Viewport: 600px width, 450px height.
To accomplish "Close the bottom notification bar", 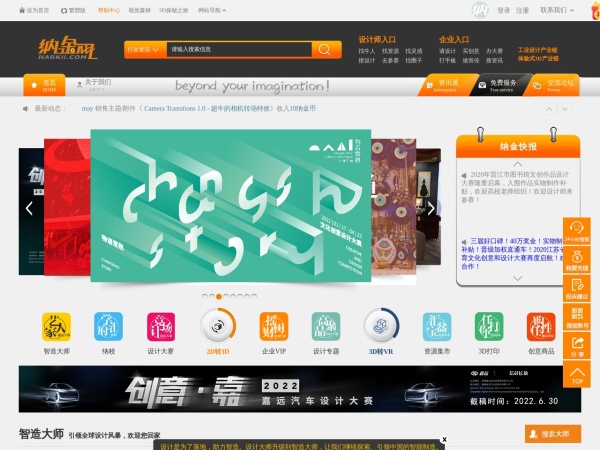I will 444,439.
